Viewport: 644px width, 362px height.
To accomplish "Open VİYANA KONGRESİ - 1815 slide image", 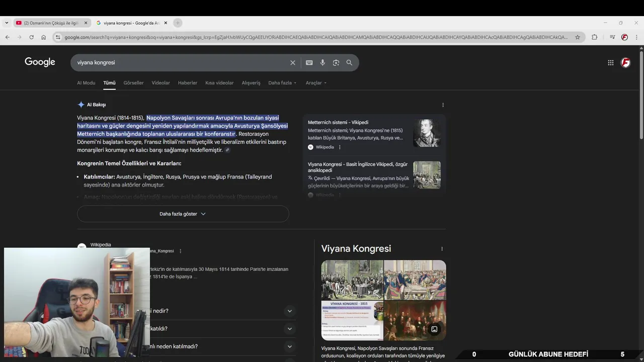I will [x=352, y=320].
